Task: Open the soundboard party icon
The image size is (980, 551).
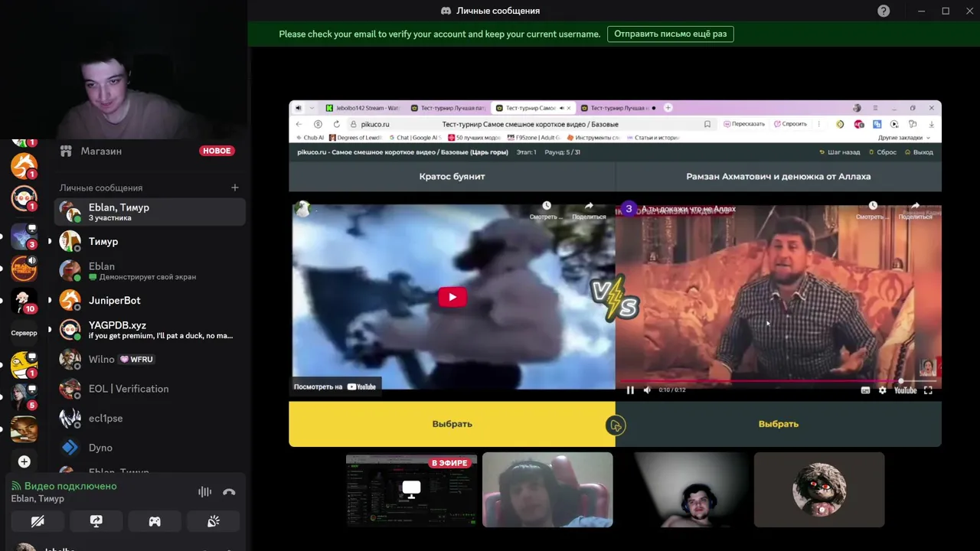Action: point(214,521)
